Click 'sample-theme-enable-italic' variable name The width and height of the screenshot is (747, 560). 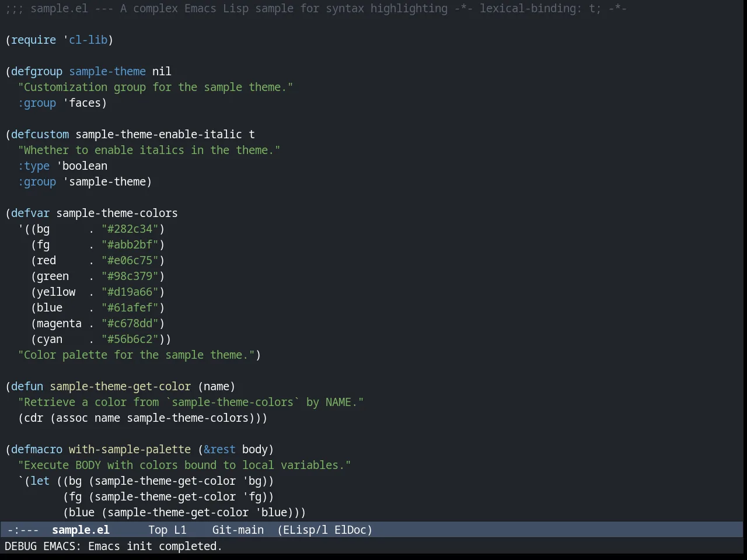click(159, 134)
